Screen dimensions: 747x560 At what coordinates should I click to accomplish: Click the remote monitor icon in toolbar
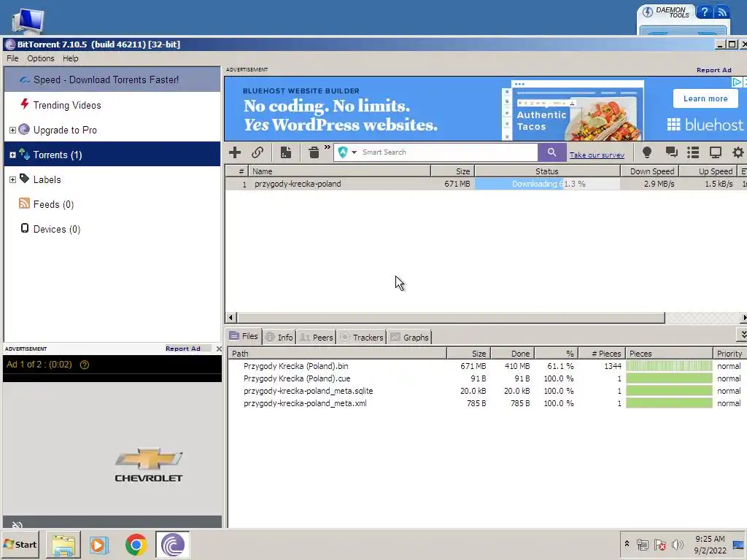click(715, 152)
